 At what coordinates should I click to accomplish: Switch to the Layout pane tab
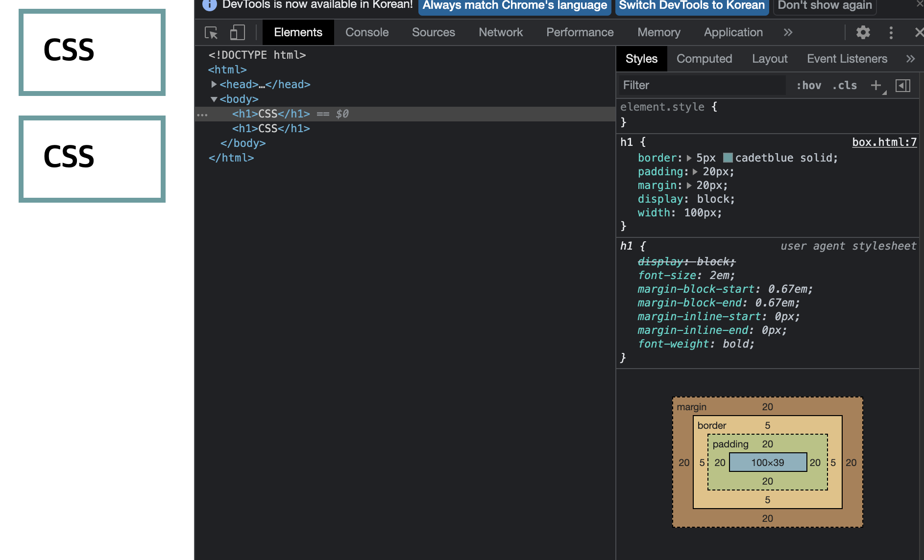[770, 59]
